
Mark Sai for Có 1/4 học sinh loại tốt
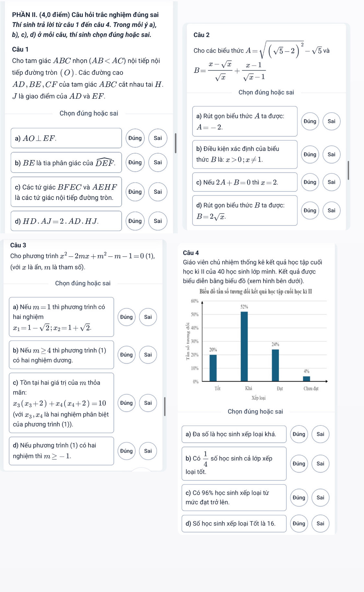[320, 463]
